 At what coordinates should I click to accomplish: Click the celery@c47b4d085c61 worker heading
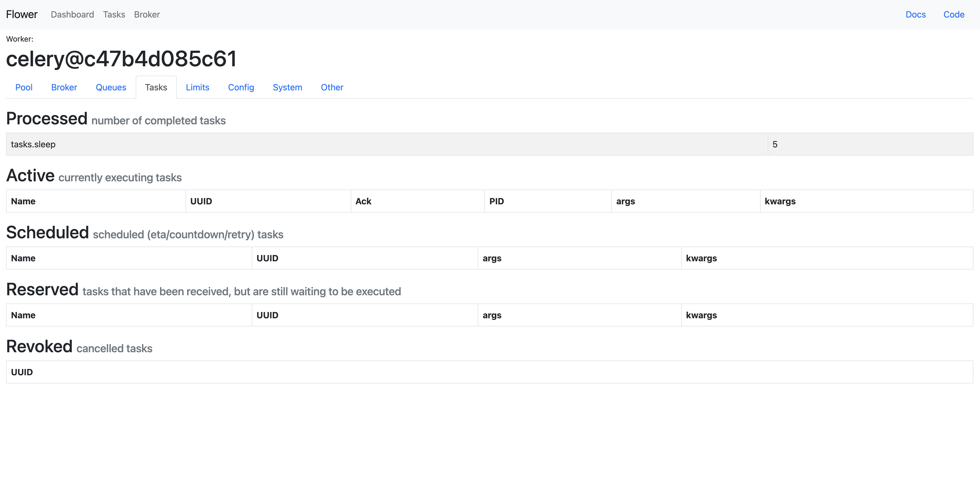121,59
